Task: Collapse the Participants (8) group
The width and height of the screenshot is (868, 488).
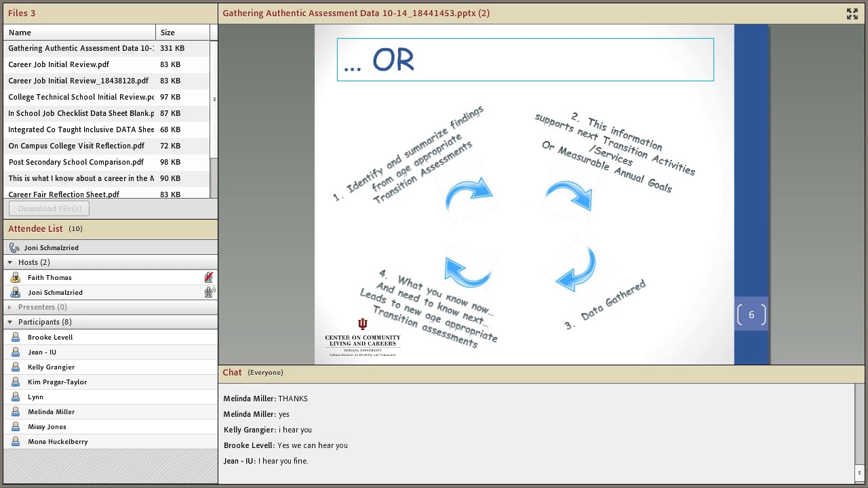Action: (x=10, y=322)
